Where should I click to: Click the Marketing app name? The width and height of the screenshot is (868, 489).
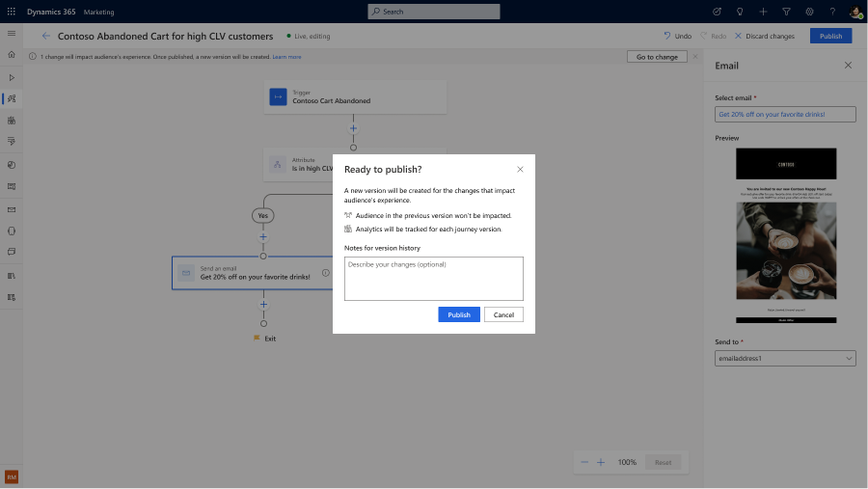[98, 12]
